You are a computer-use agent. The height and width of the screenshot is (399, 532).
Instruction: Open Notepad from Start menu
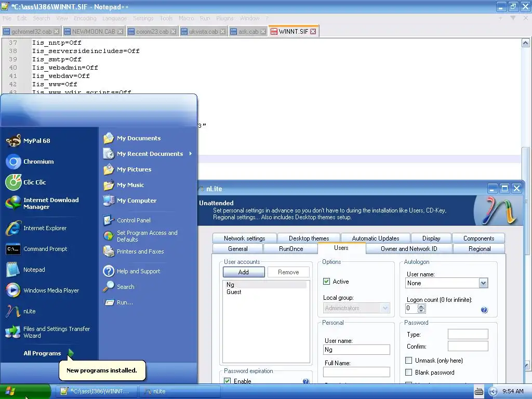pos(25,270)
